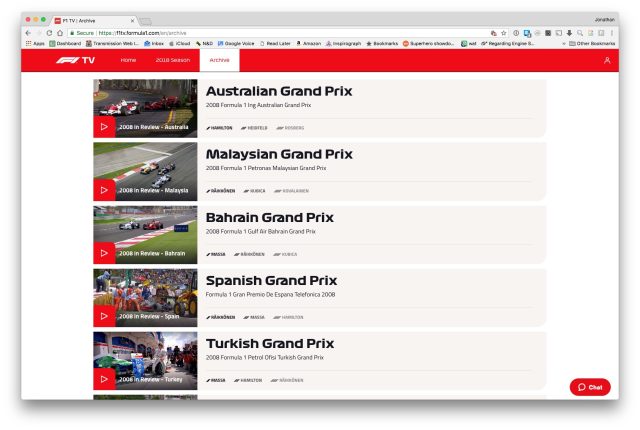The width and height of the screenshot is (640, 430).
Task: Click the Bahrain Grand Prix heading
Action: [x=269, y=218]
